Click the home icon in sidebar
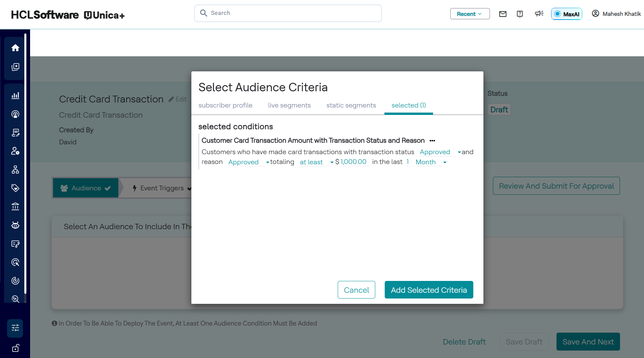The image size is (644, 358). point(15,48)
